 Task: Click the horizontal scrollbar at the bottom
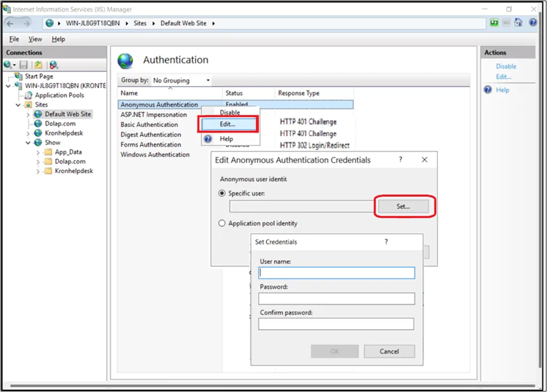click(272, 386)
